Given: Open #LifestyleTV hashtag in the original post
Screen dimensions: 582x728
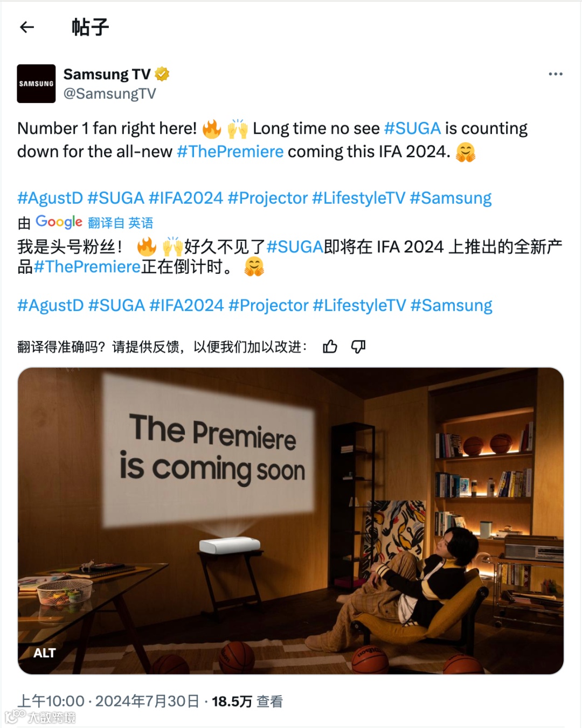Looking at the screenshot, I should pos(359,198).
